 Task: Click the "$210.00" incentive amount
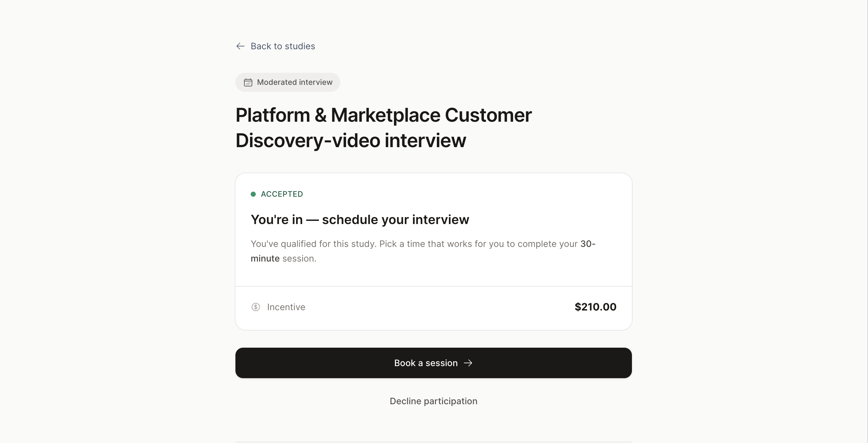595,307
